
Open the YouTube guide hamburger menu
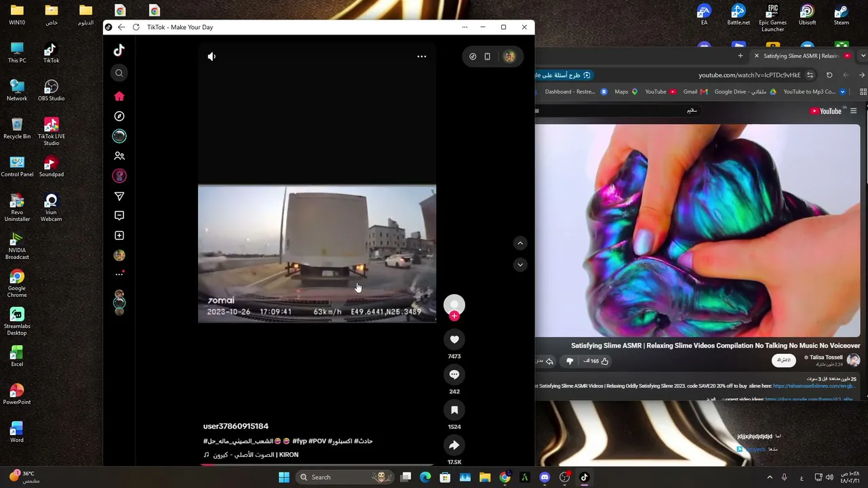pos(854,111)
